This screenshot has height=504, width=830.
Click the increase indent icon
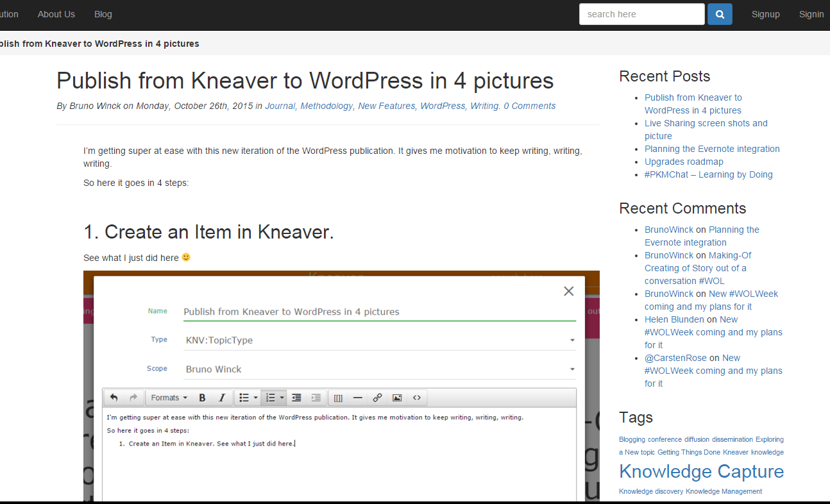point(316,398)
